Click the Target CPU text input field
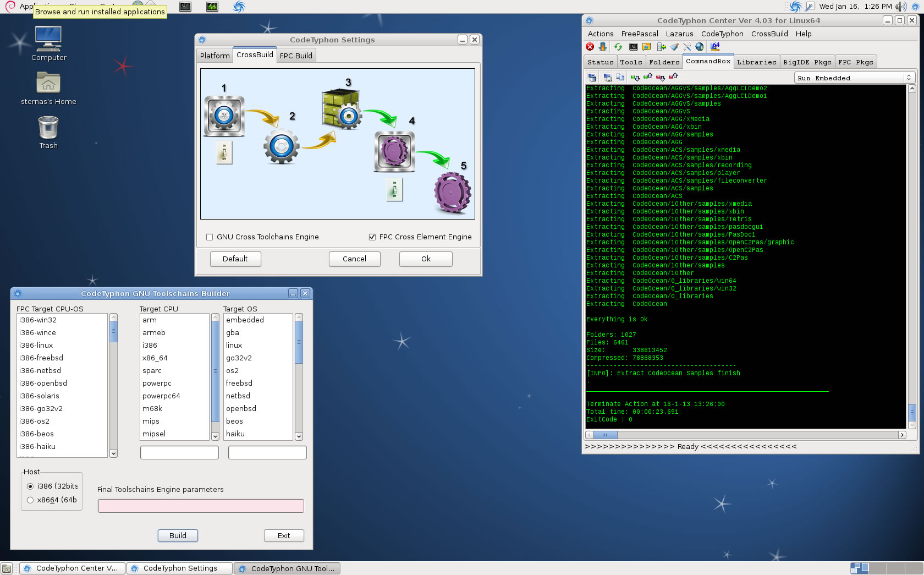924x575 pixels. [x=179, y=452]
